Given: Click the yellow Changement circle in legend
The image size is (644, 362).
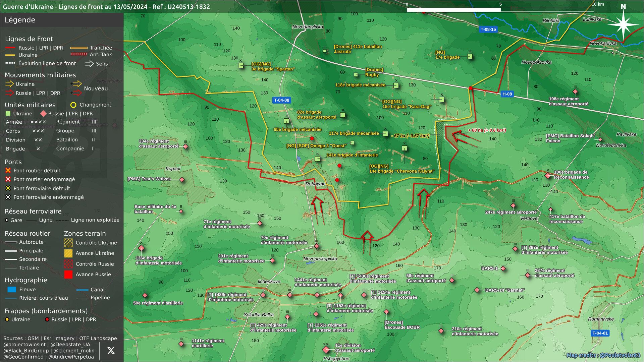Looking at the screenshot, I should [73, 105].
